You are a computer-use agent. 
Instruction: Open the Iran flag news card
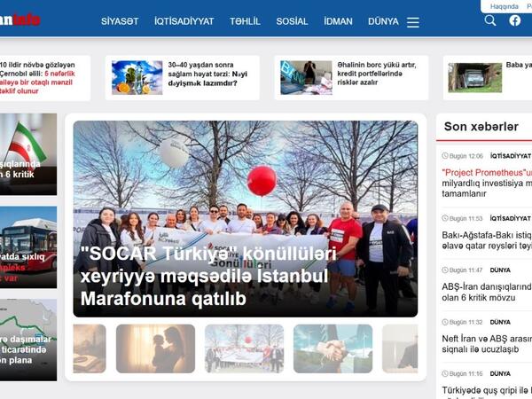28,154
